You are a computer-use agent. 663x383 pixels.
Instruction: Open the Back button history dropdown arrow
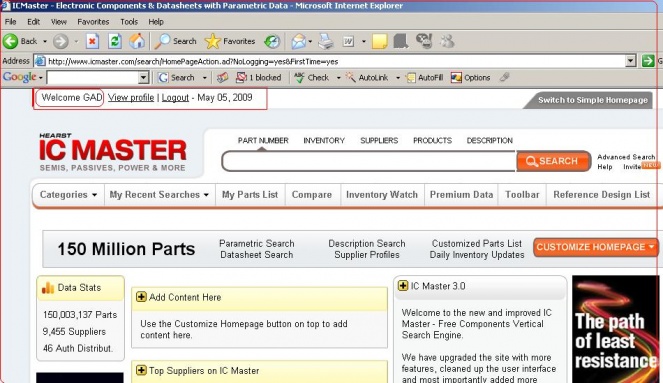[x=45, y=41]
